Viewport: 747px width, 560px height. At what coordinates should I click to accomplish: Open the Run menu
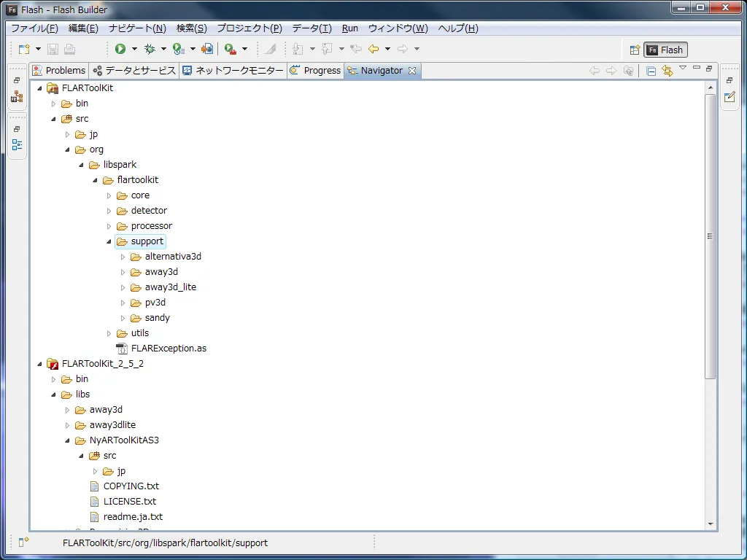pyautogui.click(x=349, y=28)
